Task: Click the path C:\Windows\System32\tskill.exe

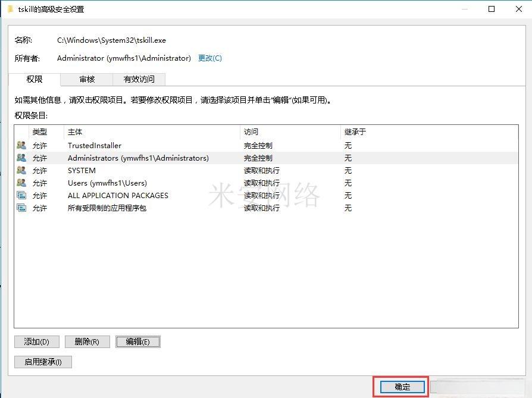Action: [x=111, y=40]
